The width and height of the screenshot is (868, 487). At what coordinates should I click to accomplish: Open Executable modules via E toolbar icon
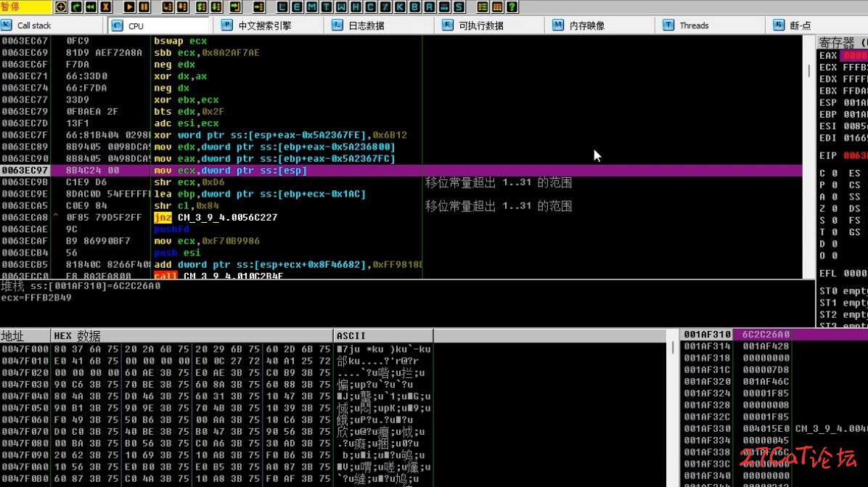click(298, 7)
